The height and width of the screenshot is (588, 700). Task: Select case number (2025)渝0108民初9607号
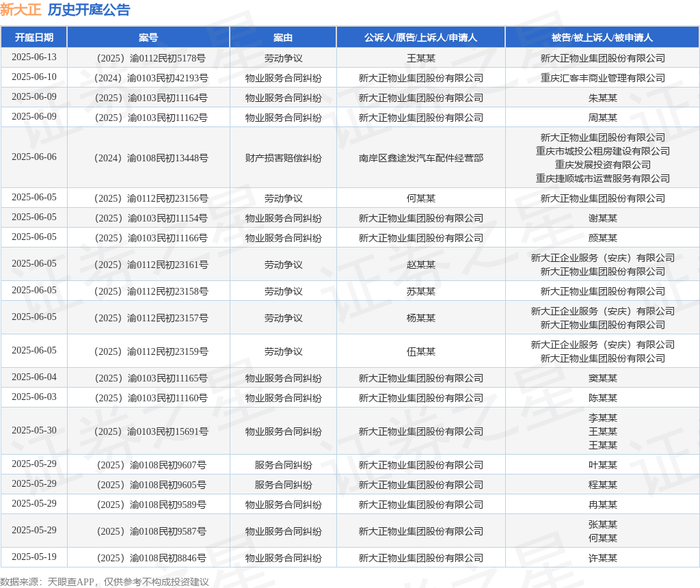pyautogui.click(x=151, y=465)
